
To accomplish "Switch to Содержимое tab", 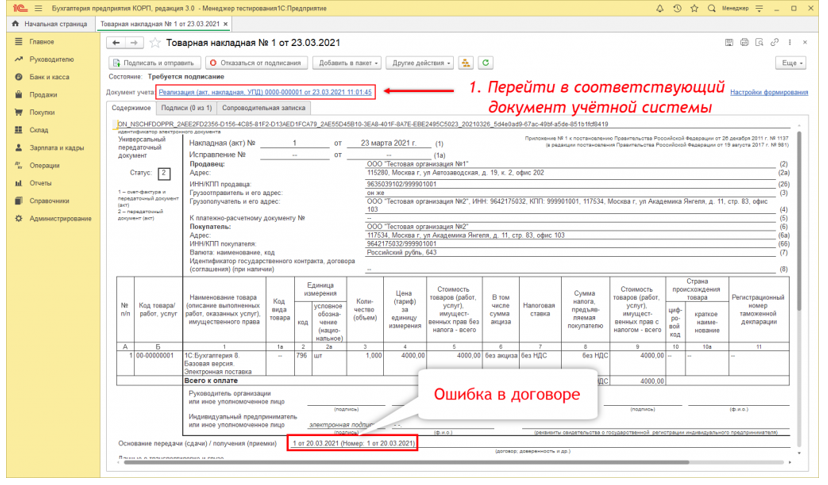I will tap(131, 108).
